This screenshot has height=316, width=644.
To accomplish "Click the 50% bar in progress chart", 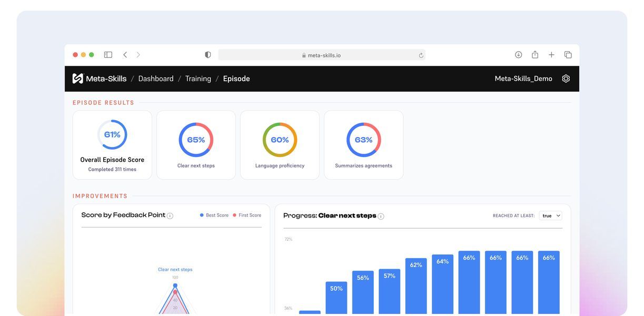I will 336,298.
